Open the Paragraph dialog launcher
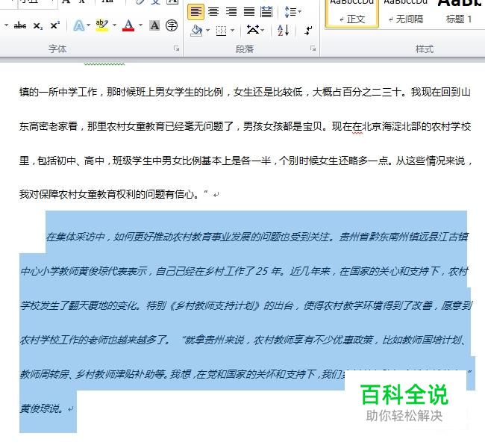Screen dimensions: 485x448 point(313,49)
